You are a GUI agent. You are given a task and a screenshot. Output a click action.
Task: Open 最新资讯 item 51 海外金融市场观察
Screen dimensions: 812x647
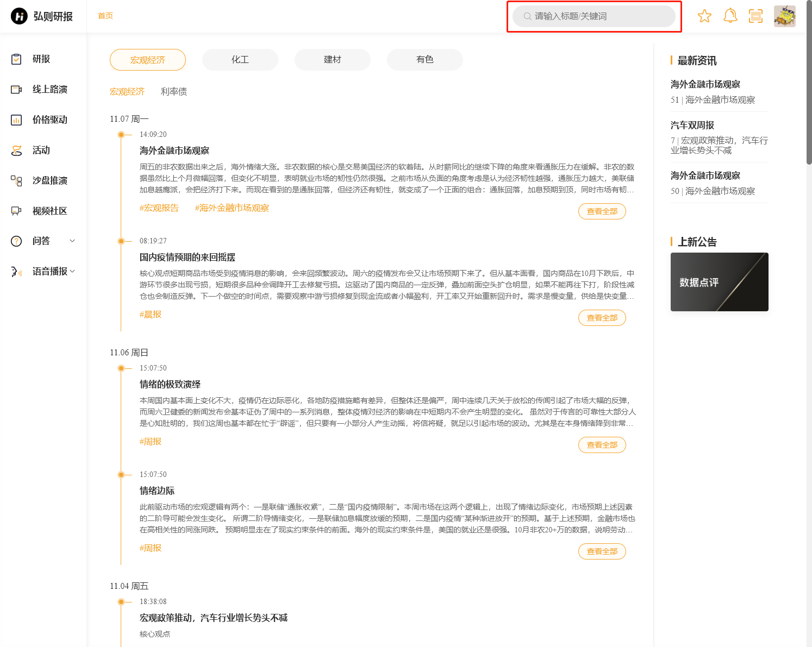tap(720, 92)
